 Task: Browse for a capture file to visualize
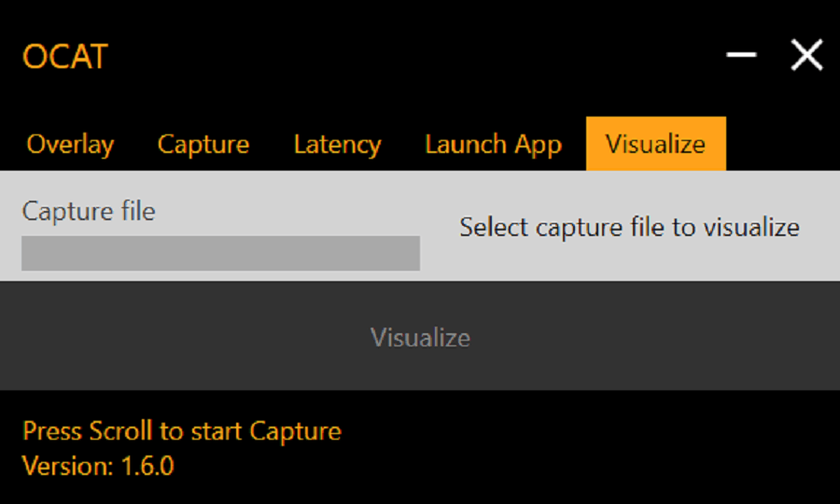point(629,227)
